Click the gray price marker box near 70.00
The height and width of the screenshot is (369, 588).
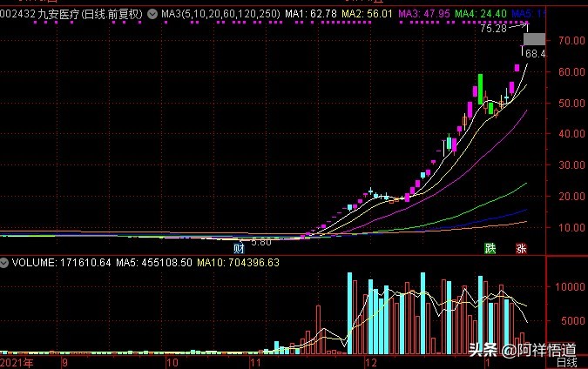tap(534, 39)
